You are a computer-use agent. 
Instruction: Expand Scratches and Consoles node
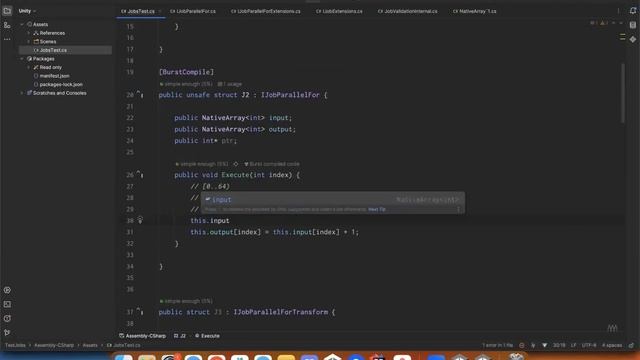[22, 93]
